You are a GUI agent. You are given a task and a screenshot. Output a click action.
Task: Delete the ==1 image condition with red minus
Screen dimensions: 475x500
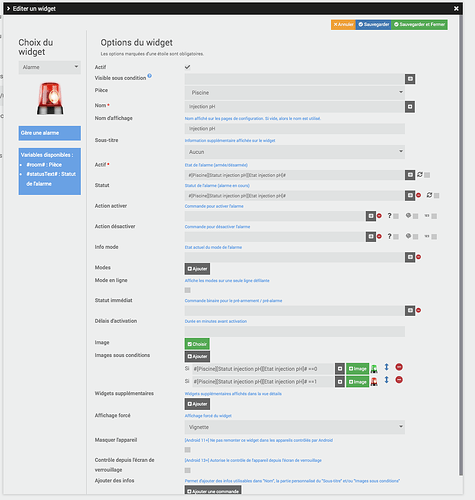click(x=399, y=380)
